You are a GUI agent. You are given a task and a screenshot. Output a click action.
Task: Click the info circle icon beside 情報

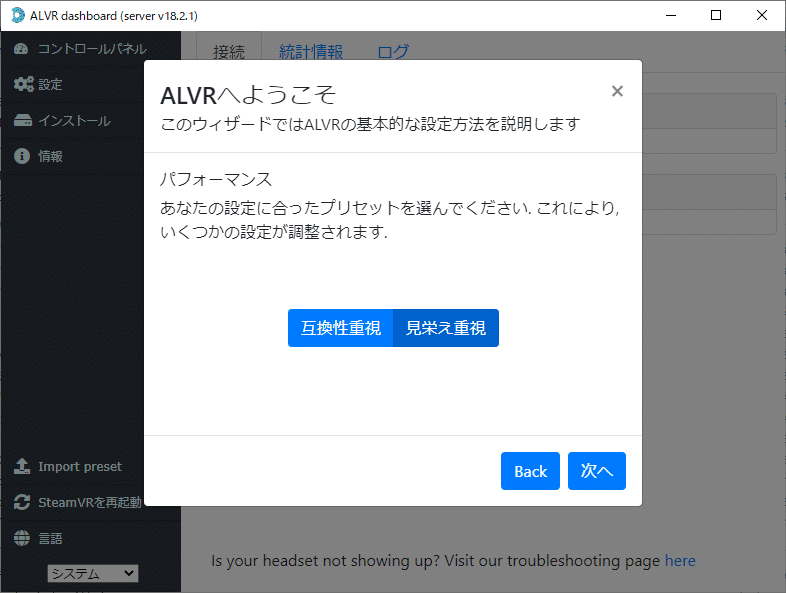tap(22, 156)
